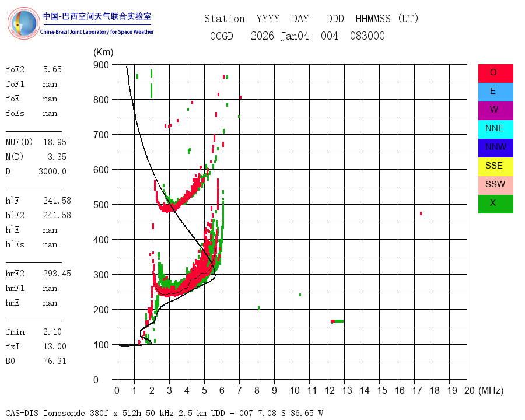
Task: Click the foEs parameter label
Action: coord(15,113)
